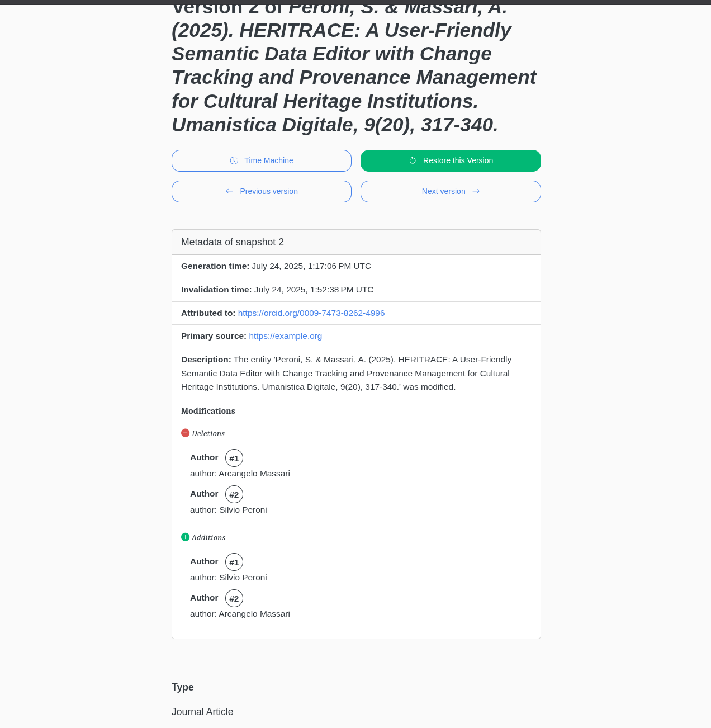
Task: Open the ORCID attribution link
Action: [x=311, y=313]
